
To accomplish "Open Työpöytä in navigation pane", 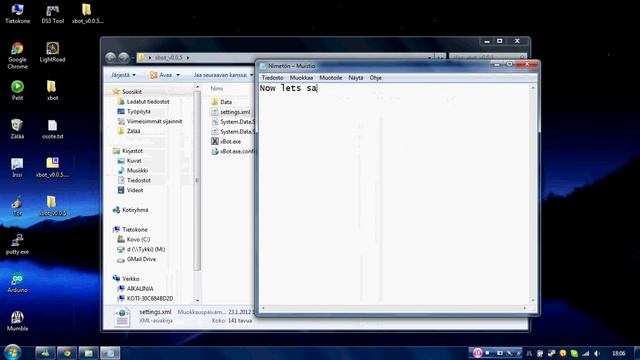I will coord(134,111).
